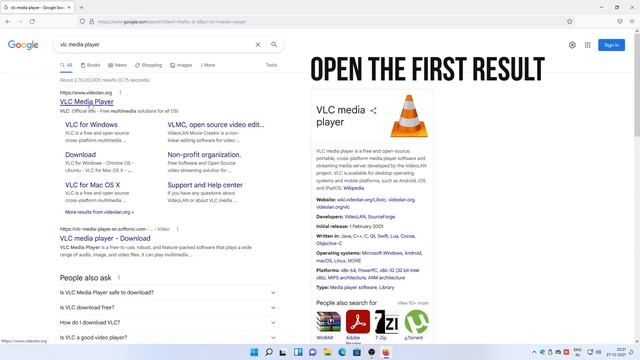Screen dimensions: 640x360
Task: Expand 'Is VLC Media Player safe to download?'
Action: 168,293
